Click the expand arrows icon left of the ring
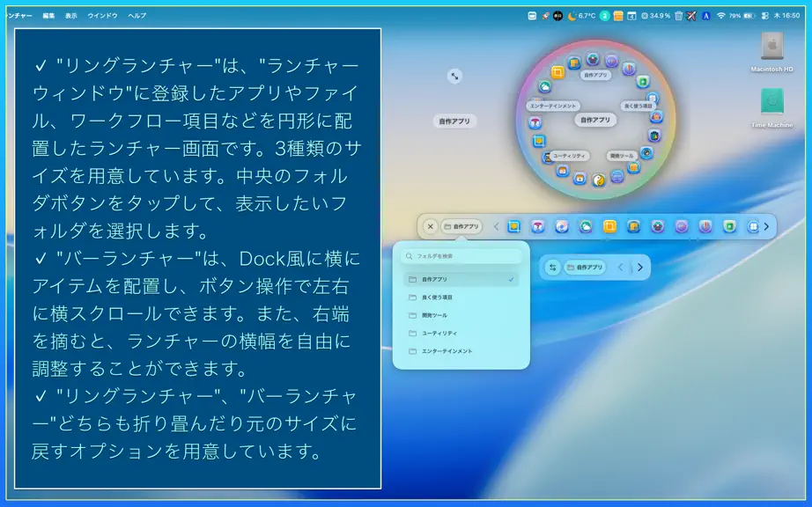The height and width of the screenshot is (507, 812). tap(454, 77)
